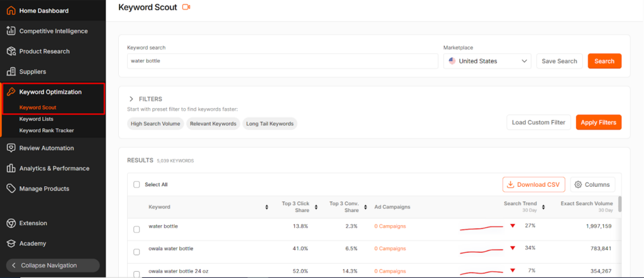Open Analytics & Performance bar chart icon

click(11, 168)
